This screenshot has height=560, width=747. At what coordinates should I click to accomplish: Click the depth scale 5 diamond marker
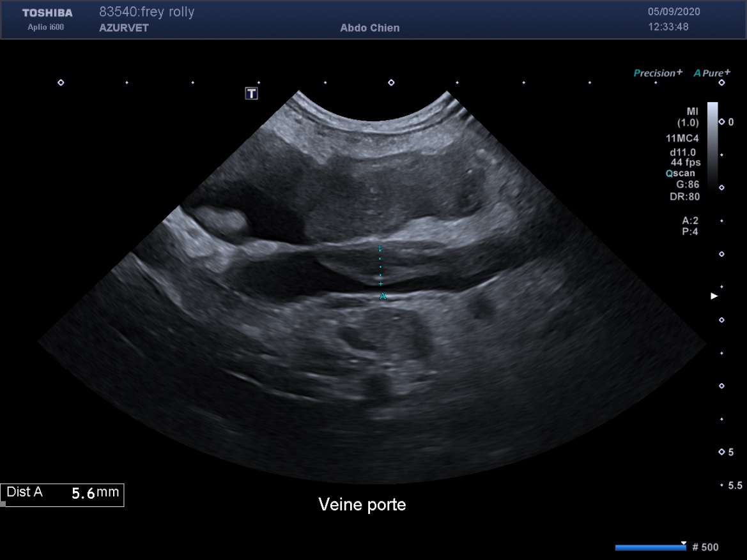click(721, 452)
